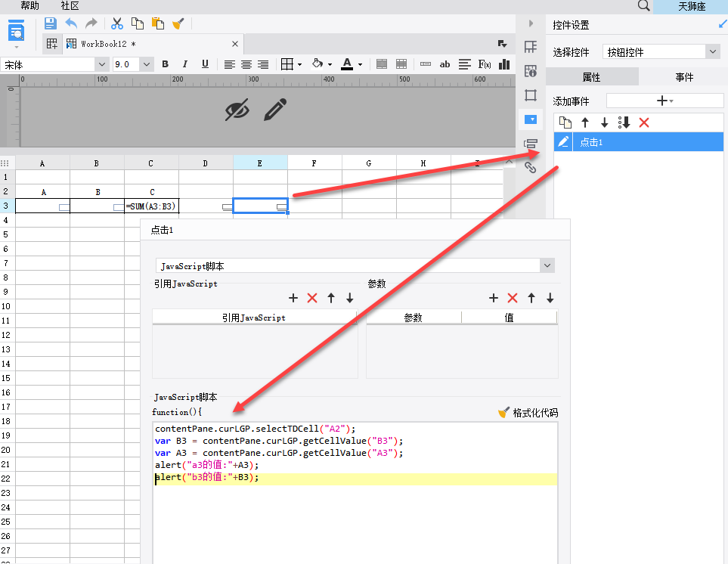Image resolution: width=728 pixels, height=564 pixels.
Task: Move parameter up with up arrow
Action: point(531,298)
